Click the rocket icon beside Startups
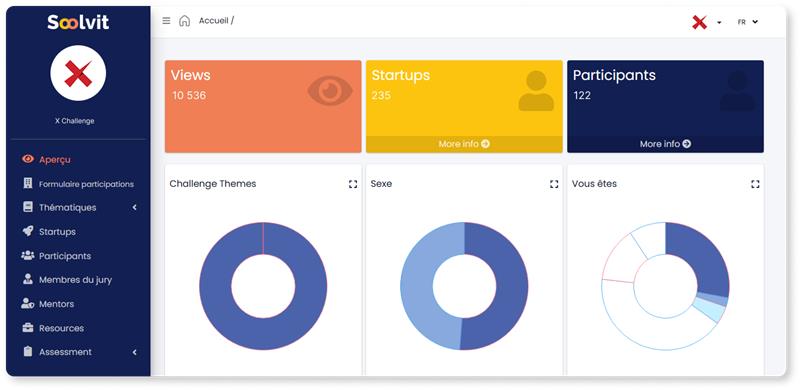Image resolution: width=800 pixels, height=390 pixels. point(28,231)
